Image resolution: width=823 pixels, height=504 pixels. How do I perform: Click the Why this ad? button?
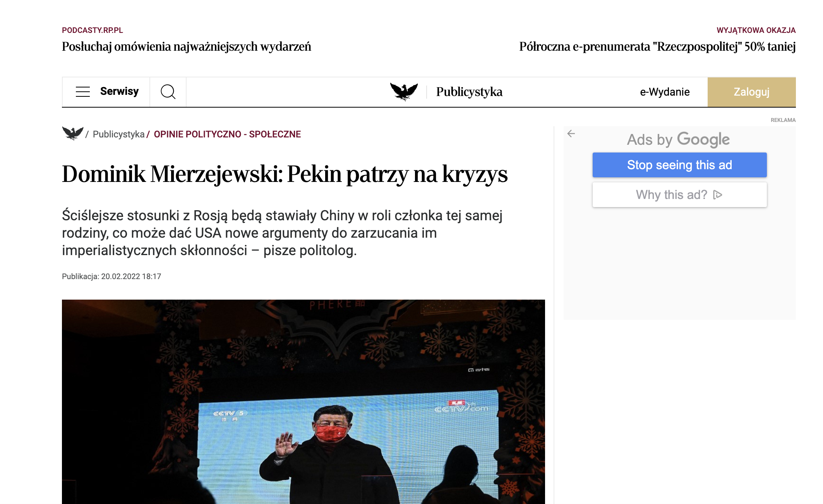pos(679,195)
